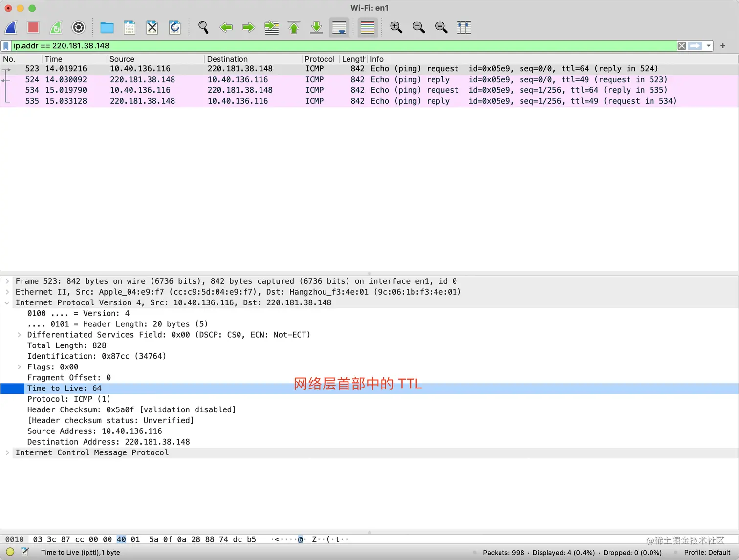Go forward to the next packet in history

tap(249, 27)
